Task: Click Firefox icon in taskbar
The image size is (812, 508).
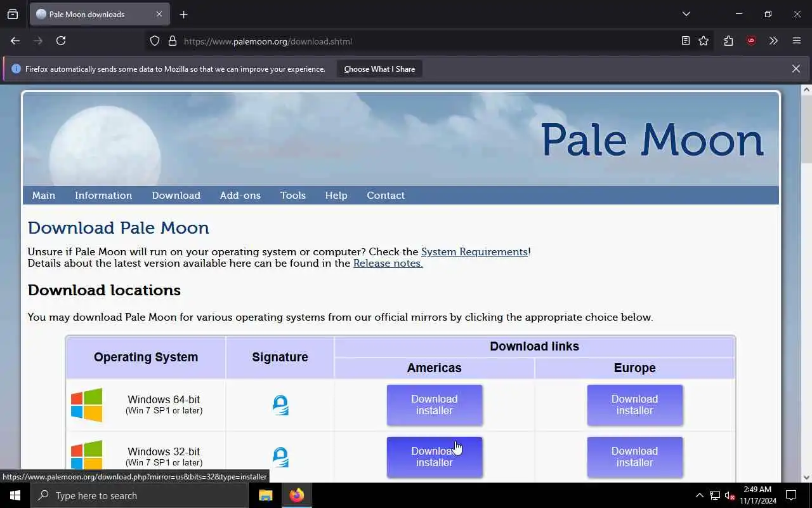Action: 297,495
